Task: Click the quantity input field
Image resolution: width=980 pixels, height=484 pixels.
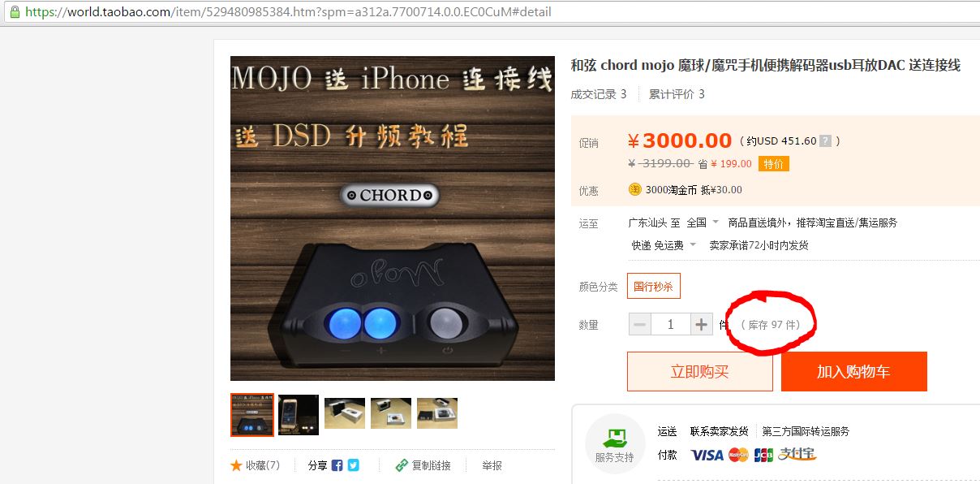Action: [x=671, y=325]
